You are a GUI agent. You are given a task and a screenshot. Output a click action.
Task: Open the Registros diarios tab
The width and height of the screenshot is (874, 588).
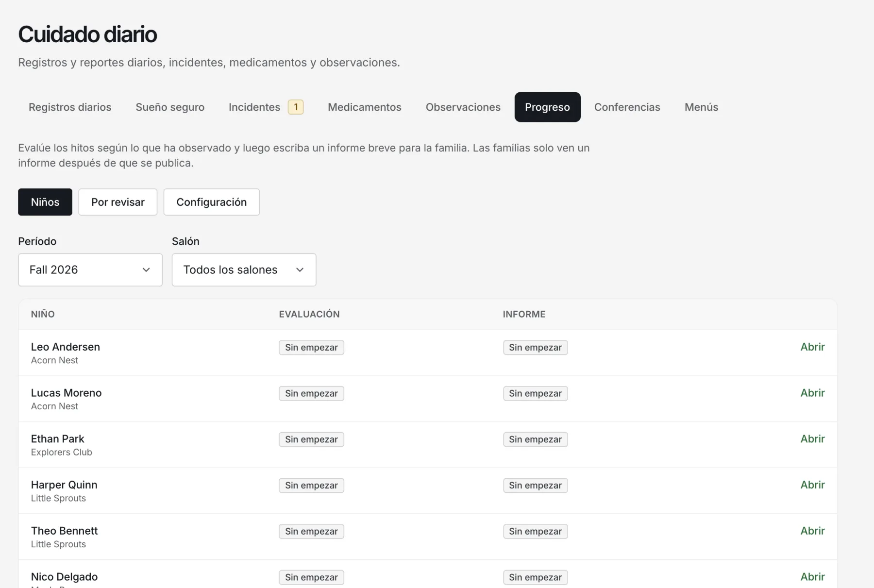pos(70,107)
